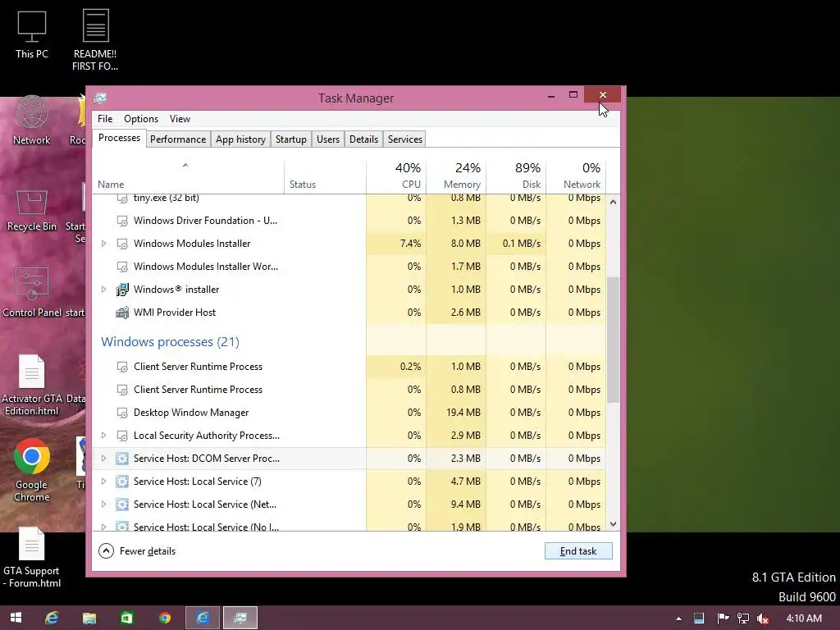Sort by Disk column header

[516, 177]
